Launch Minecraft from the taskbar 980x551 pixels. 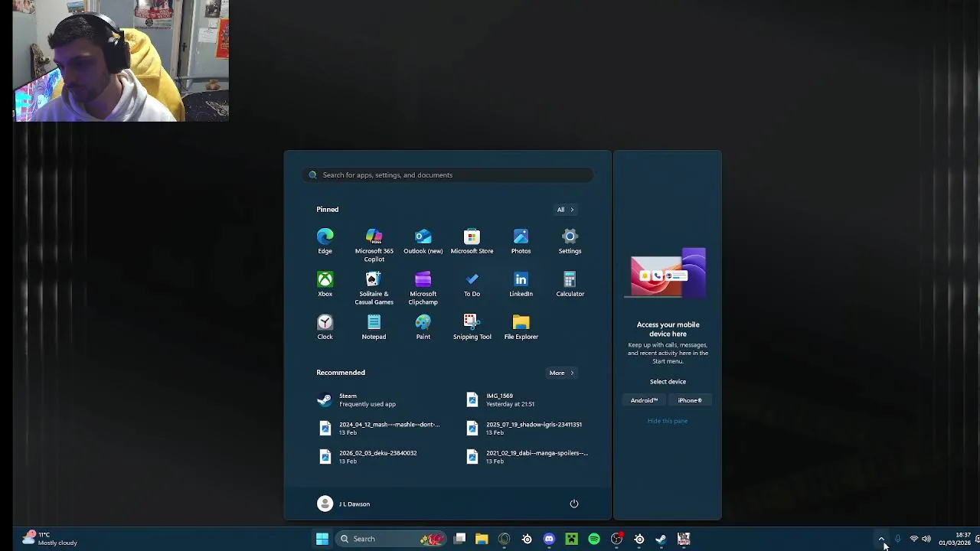tap(571, 539)
